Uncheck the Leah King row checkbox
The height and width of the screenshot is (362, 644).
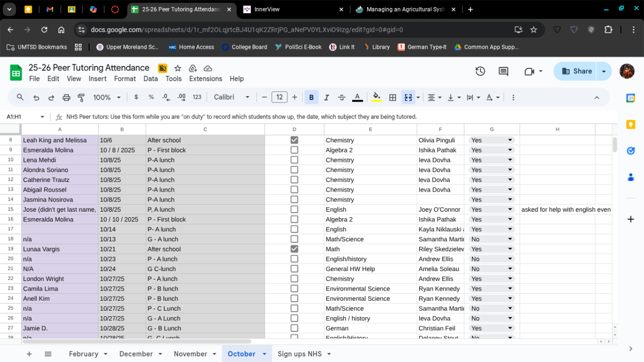coord(294,140)
